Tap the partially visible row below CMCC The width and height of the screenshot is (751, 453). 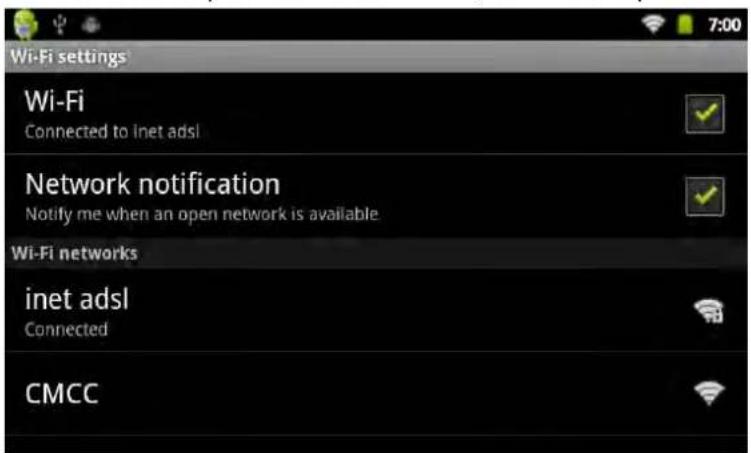coord(376,444)
